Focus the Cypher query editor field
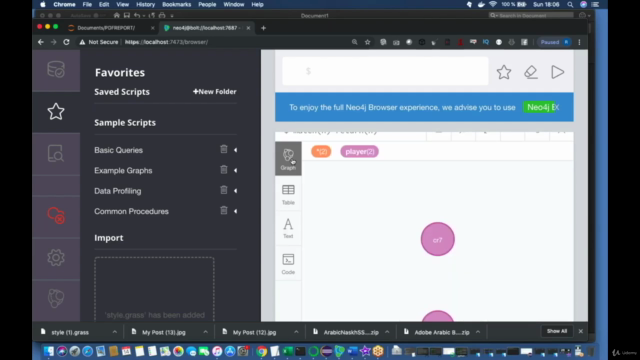Viewport: 640px width, 360px height. (385, 71)
